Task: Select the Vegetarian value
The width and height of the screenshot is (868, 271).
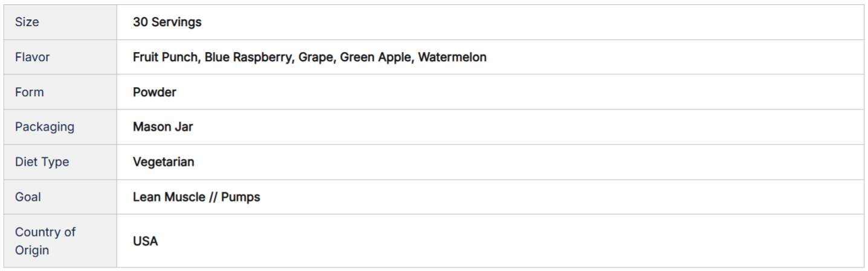Action: point(163,162)
